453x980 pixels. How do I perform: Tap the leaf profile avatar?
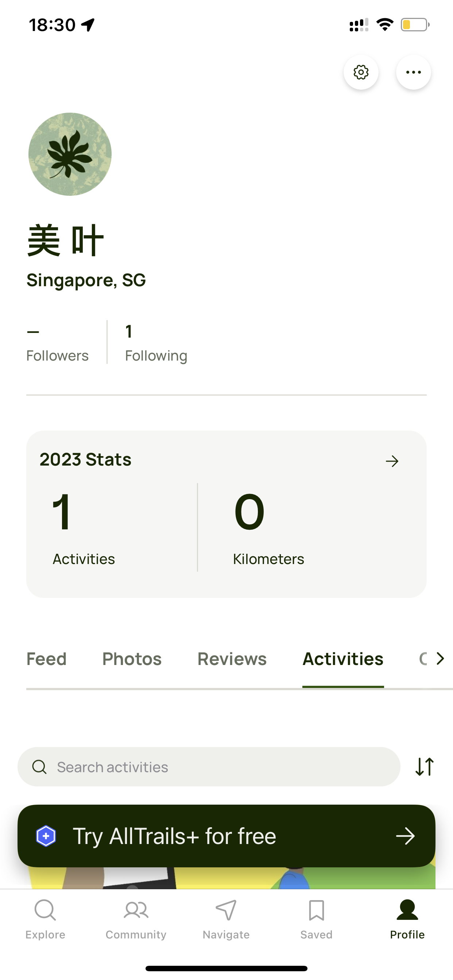pyautogui.click(x=70, y=154)
